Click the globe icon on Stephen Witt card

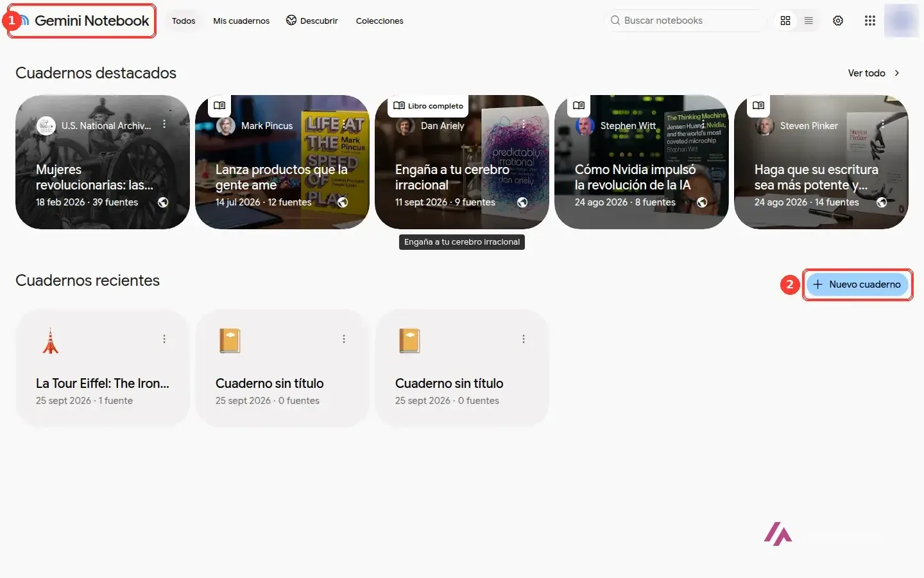coord(702,202)
